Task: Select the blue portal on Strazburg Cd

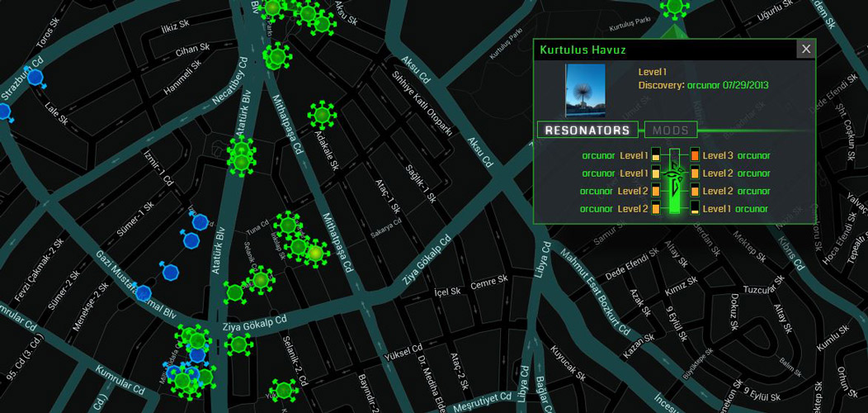Action: click(x=35, y=78)
